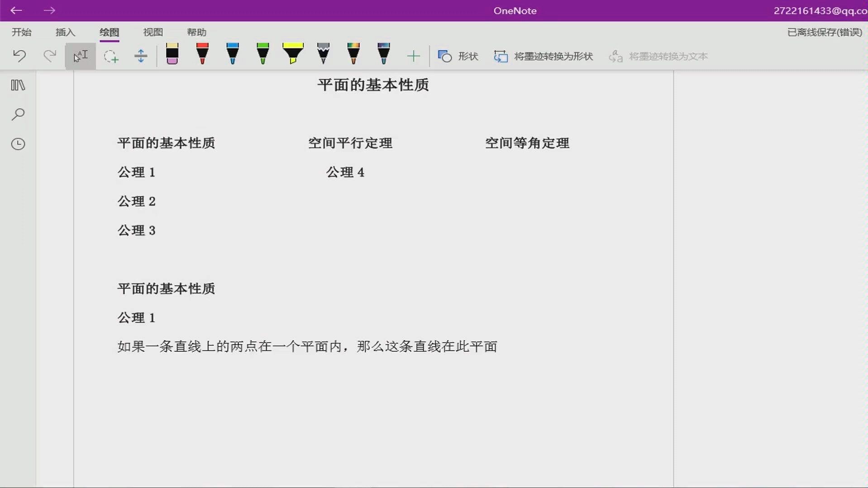
Task: Select the galaxy ink pen
Action: 383,54
